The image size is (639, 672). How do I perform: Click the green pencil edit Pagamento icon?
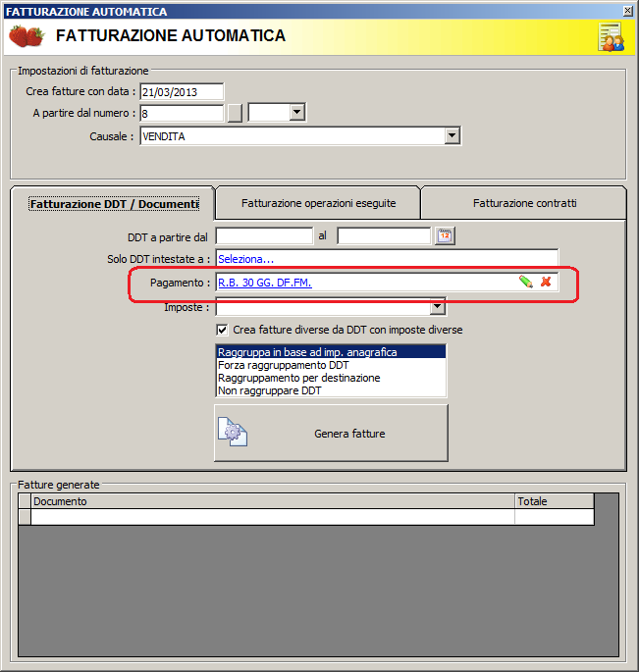click(526, 282)
